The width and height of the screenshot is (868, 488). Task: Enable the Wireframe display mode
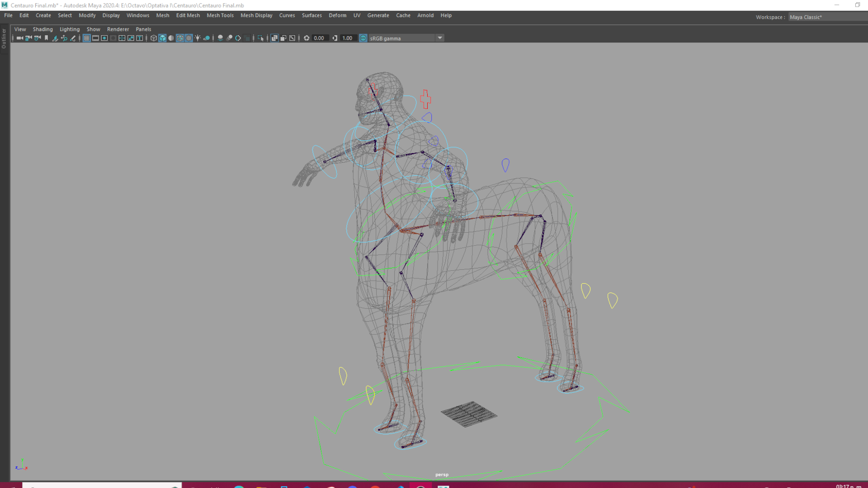click(154, 38)
